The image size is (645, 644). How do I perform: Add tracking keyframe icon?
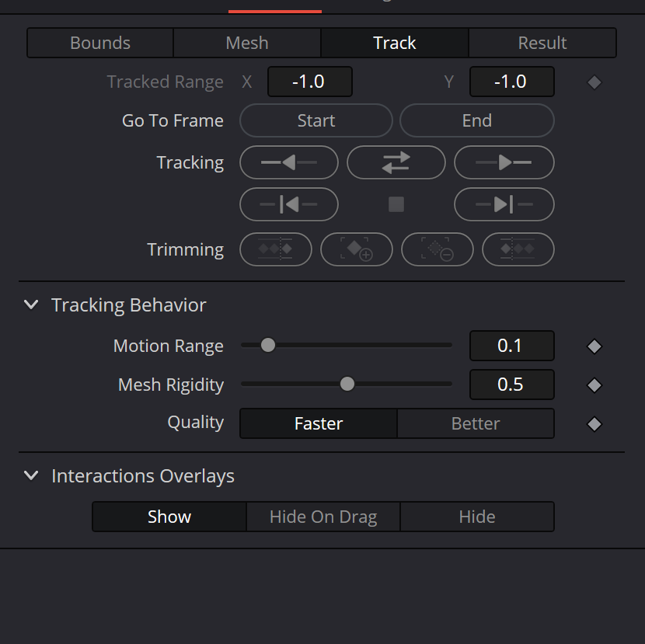point(356,249)
